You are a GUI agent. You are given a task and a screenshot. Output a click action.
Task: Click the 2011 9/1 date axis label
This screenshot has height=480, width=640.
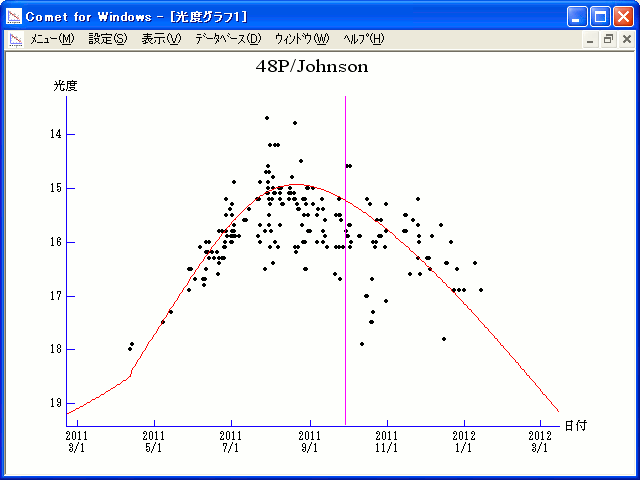pos(310,441)
